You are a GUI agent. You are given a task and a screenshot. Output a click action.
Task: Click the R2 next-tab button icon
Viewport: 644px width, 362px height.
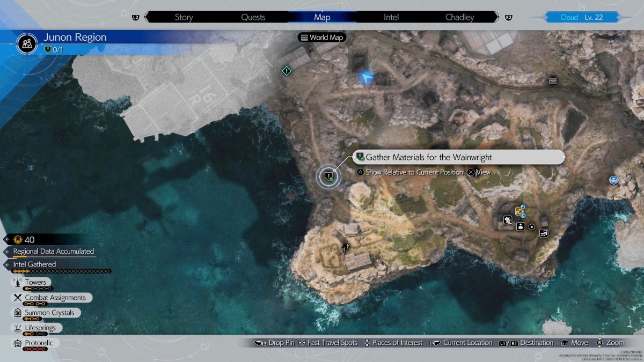click(508, 18)
